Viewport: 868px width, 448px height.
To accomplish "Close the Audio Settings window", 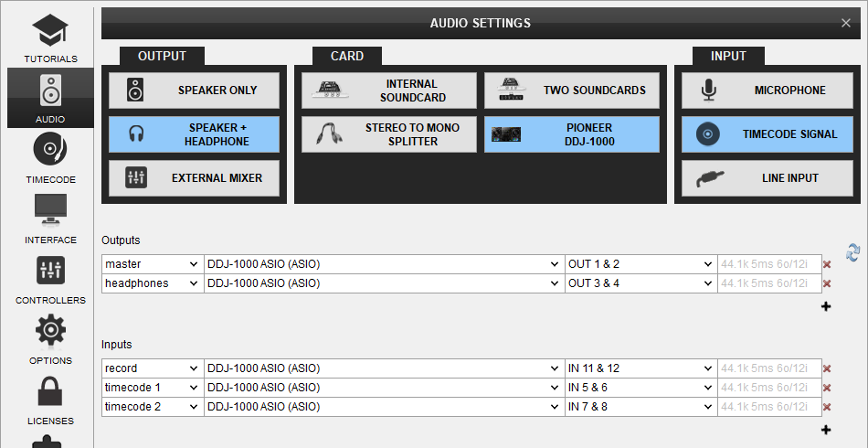I will pyautogui.click(x=845, y=23).
